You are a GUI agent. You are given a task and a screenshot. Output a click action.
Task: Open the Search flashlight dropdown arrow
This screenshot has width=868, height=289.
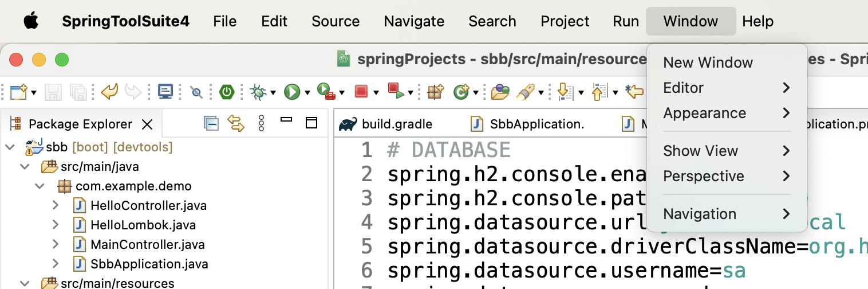click(540, 93)
